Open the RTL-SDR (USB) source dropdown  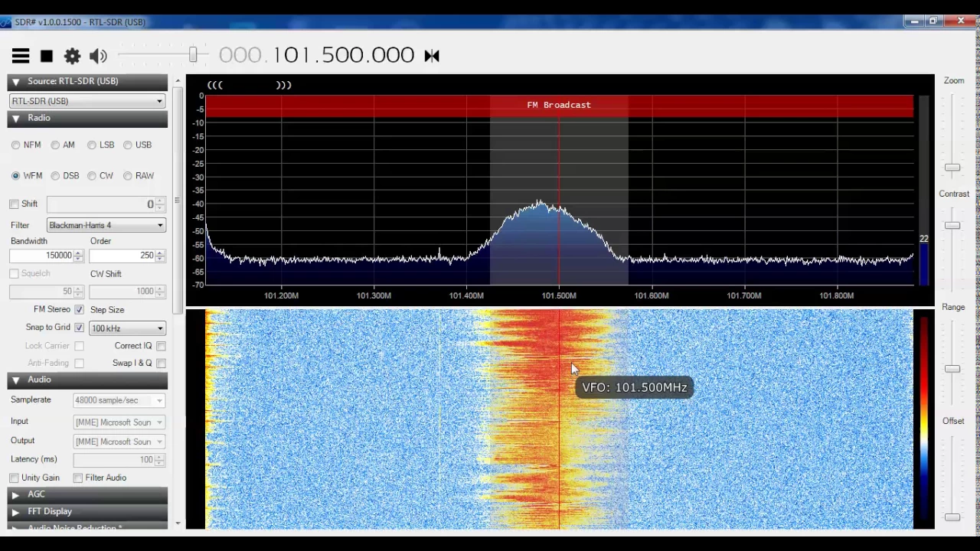point(87,101)
